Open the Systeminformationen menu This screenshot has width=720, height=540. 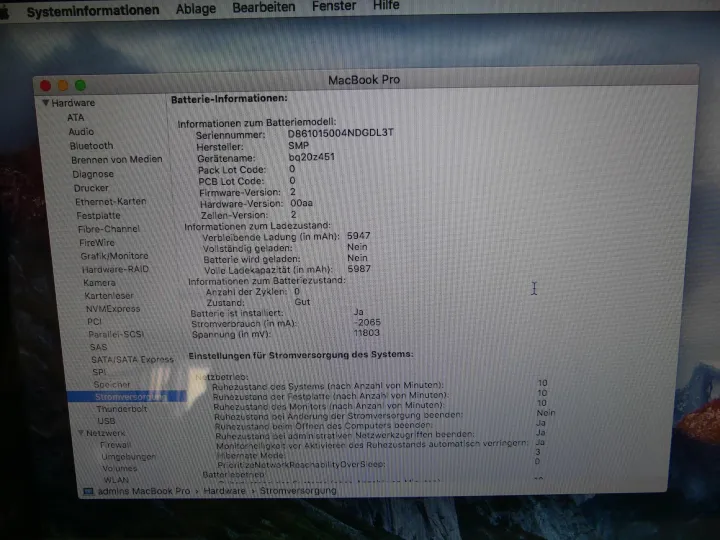(x=93, y=11)
